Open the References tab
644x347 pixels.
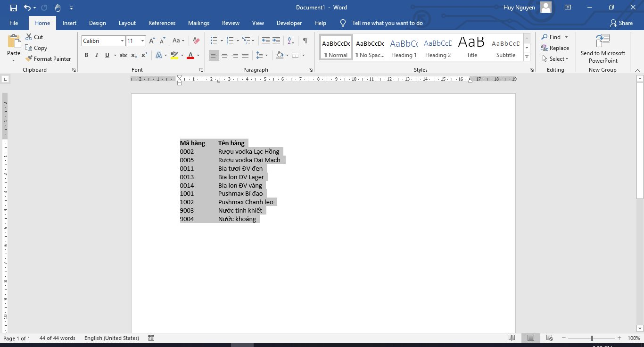pos(162,23)
